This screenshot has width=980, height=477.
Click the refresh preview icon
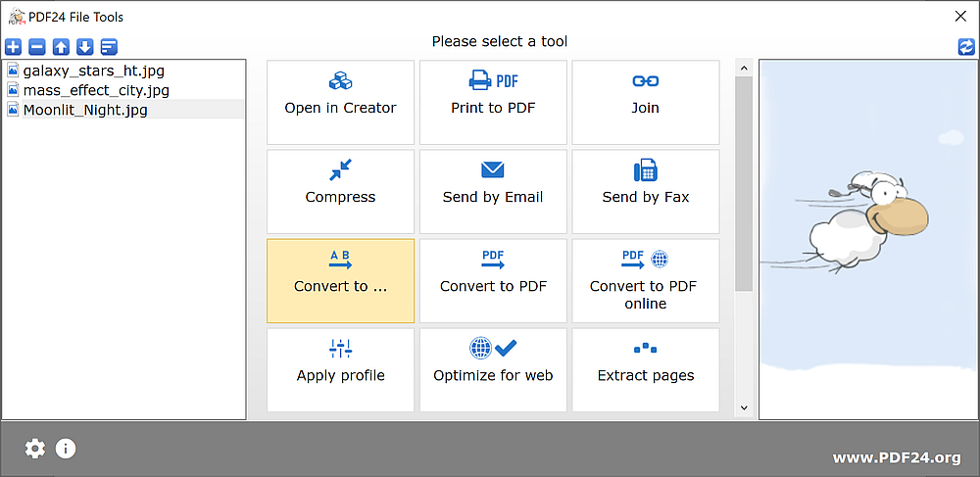click(966, 47)
